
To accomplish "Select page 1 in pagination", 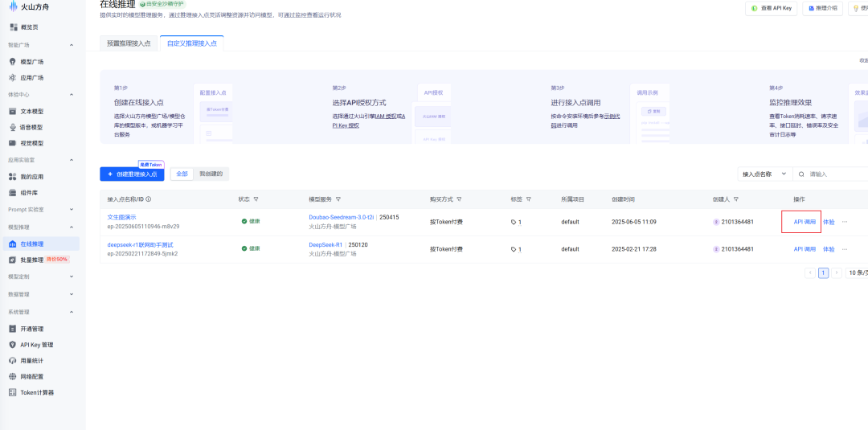I will point(823,272).
